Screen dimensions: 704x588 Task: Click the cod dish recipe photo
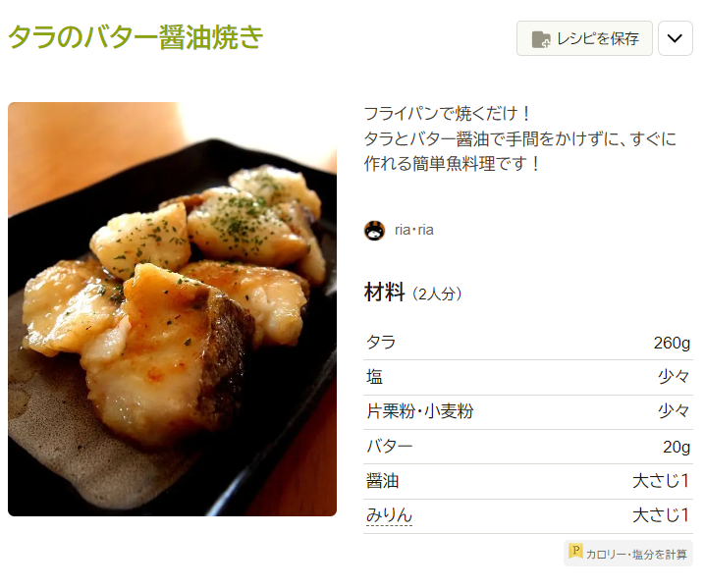(x=173, y=309)
